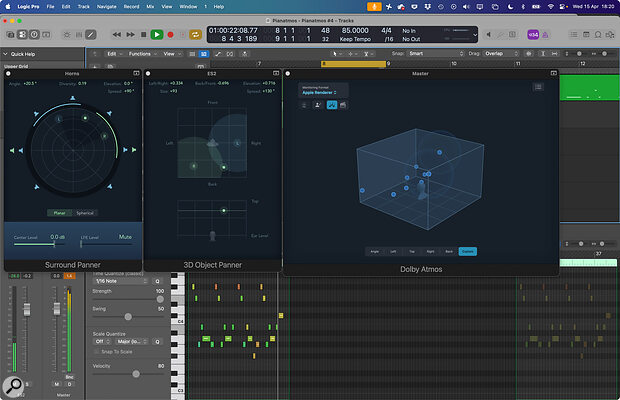Open the List Editors icon
Image resolution: width=620 pixels, height=400 pixels.
574,35
